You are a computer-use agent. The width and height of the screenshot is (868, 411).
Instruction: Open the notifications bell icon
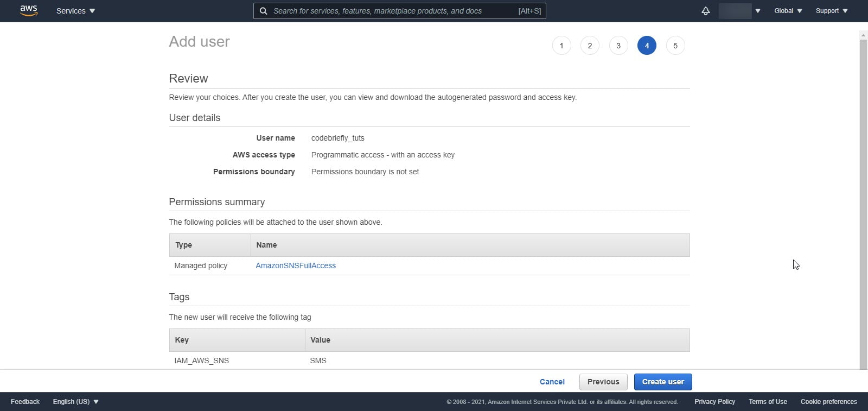(x=705, y=11)
